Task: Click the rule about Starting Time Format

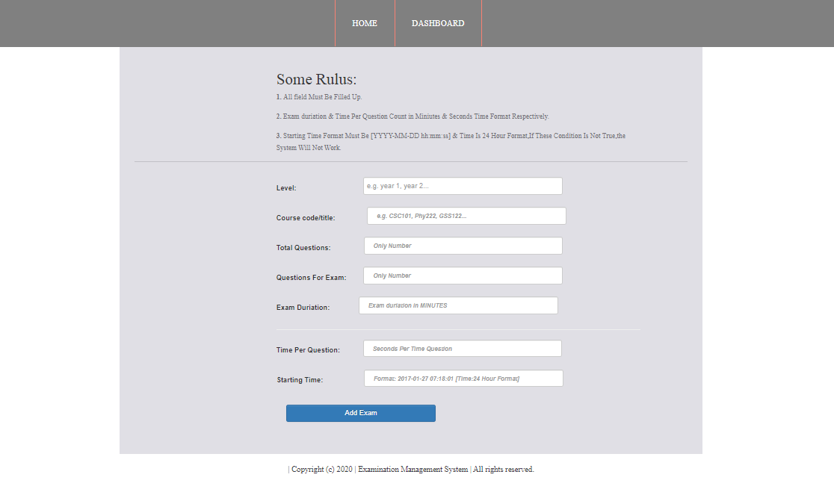Action: [x=451, y=142]
